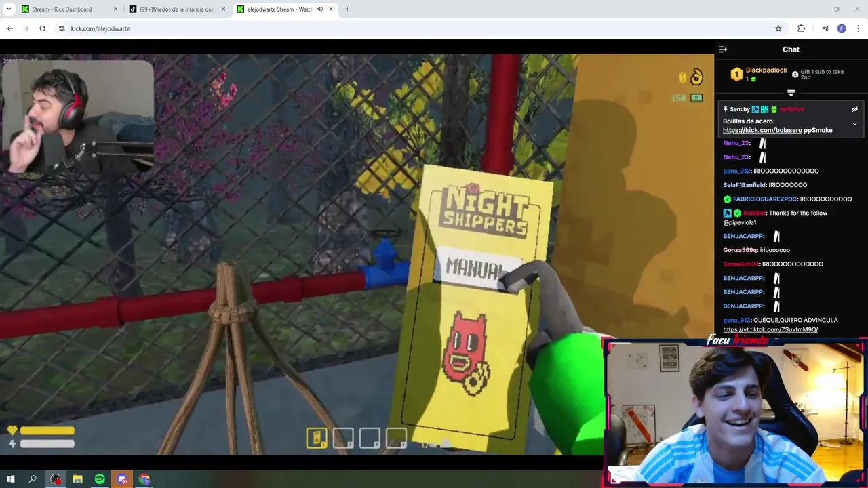Click the @pipeviola1 mention

coord(739,223)
